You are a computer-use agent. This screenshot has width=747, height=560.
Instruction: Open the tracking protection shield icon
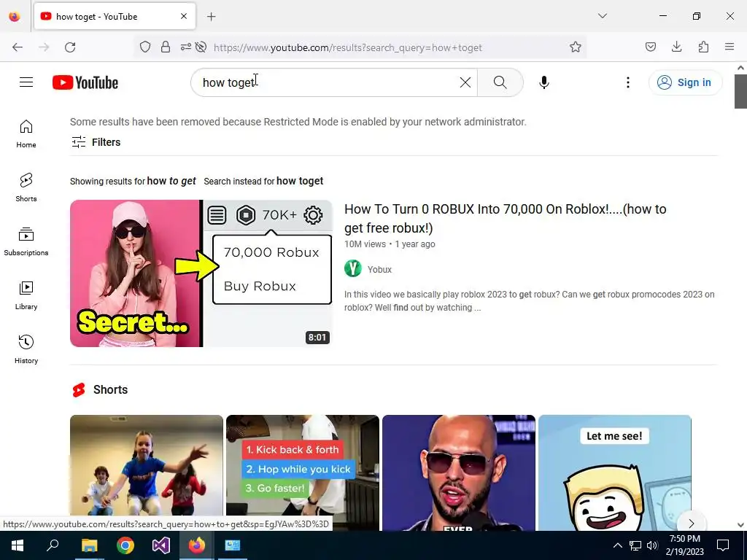coord(145,47)
